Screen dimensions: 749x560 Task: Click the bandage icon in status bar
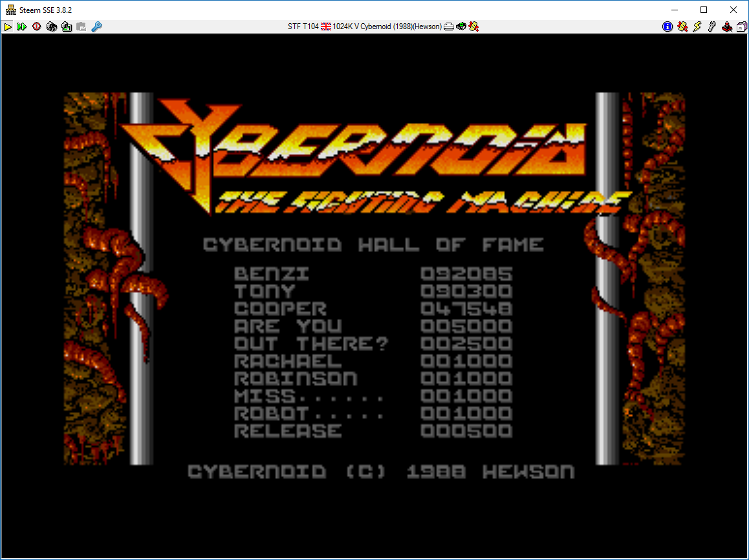(473, 27)
